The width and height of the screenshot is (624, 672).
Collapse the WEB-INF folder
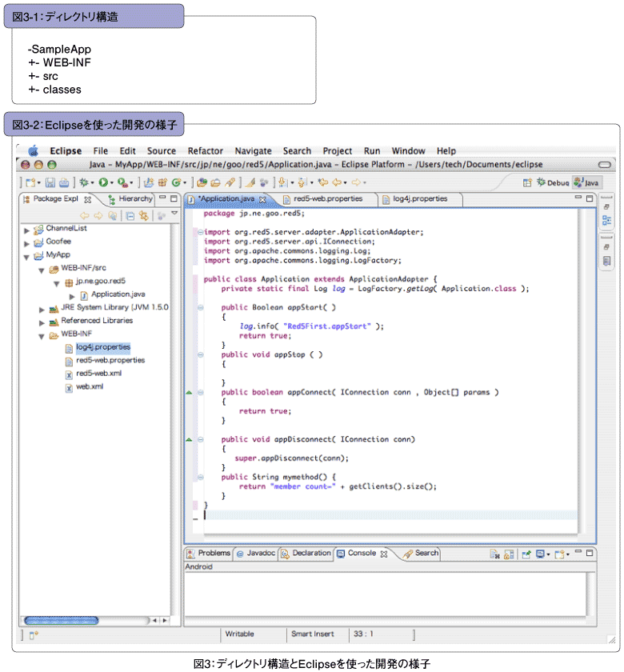42,337
